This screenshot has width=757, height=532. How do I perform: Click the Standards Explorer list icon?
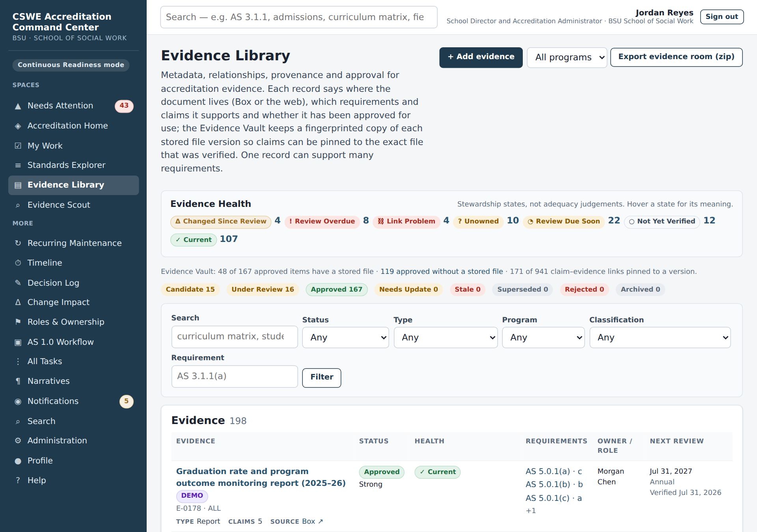pyautogui.click(x=18, y=166)
